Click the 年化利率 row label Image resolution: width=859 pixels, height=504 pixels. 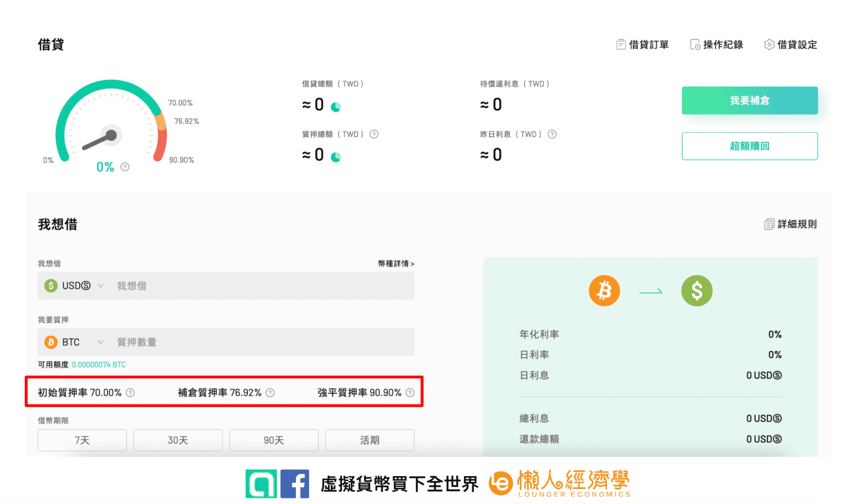tap(539, 334)
